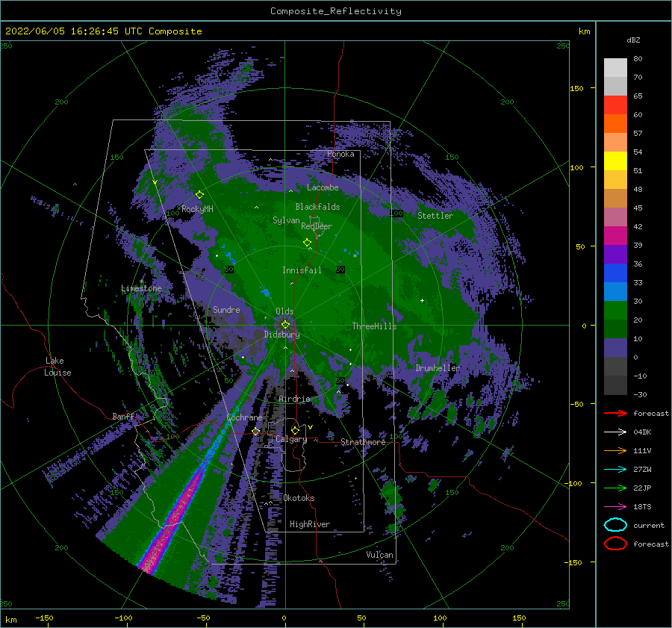The width and height of the screenshot is (672, 628).
Task: Click the Lake Louise label
Action: pyautogui.click(x=57, y=367)
